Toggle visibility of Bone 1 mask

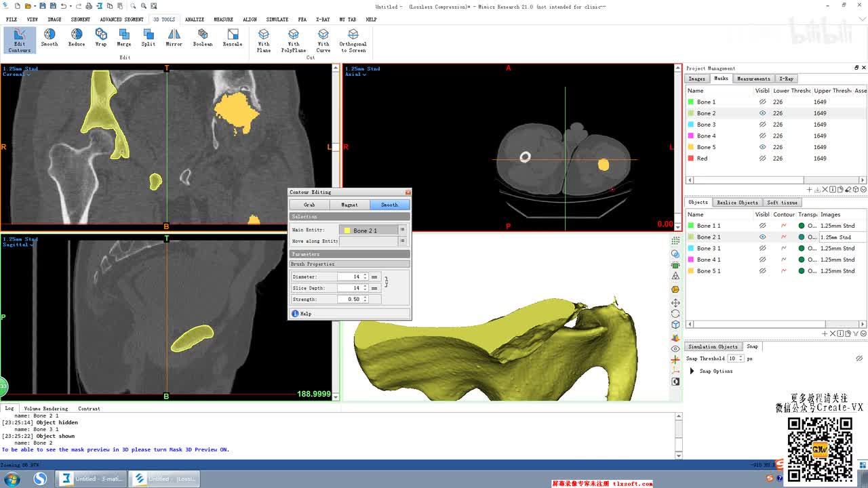[762, 102]
